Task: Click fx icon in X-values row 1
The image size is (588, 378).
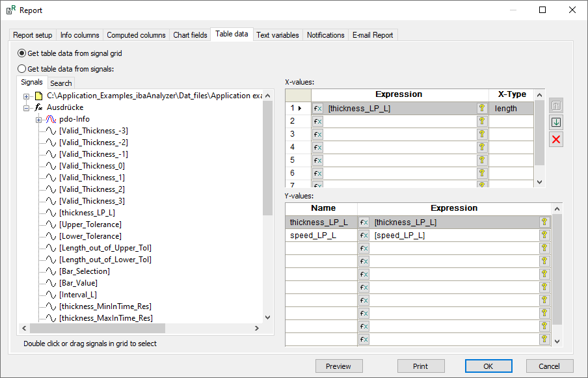Action: pos(317,109)
